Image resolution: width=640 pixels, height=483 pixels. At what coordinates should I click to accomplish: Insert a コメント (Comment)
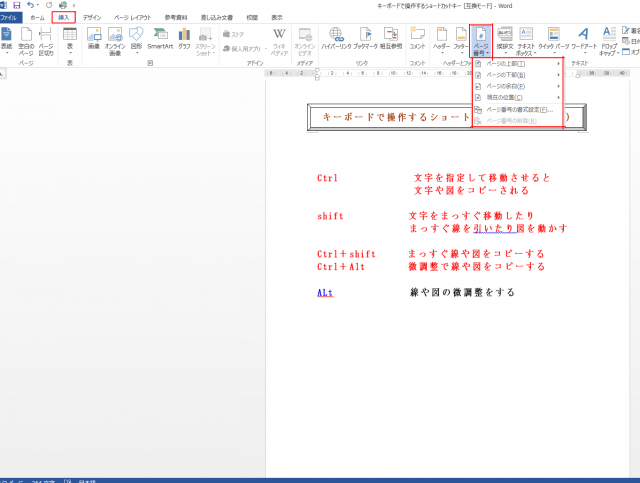coord(418,40)
